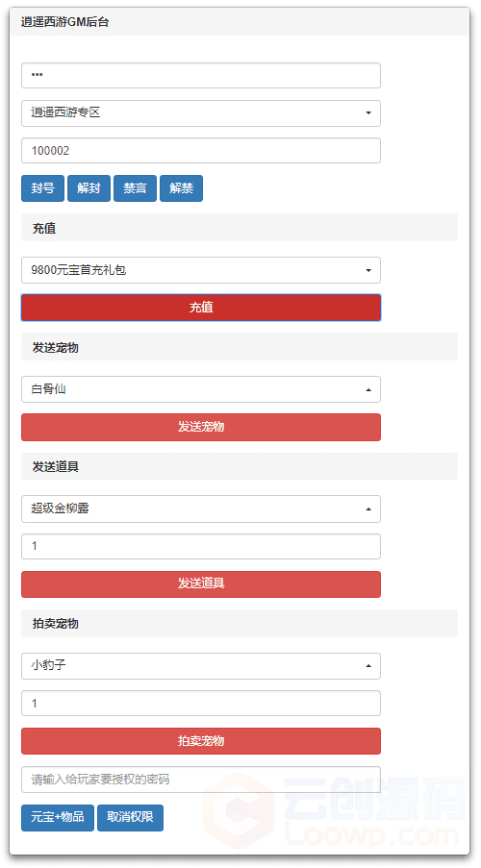Click the 发送道具 send item button
Screen dimensions: 481x868
tap(201, 584)
